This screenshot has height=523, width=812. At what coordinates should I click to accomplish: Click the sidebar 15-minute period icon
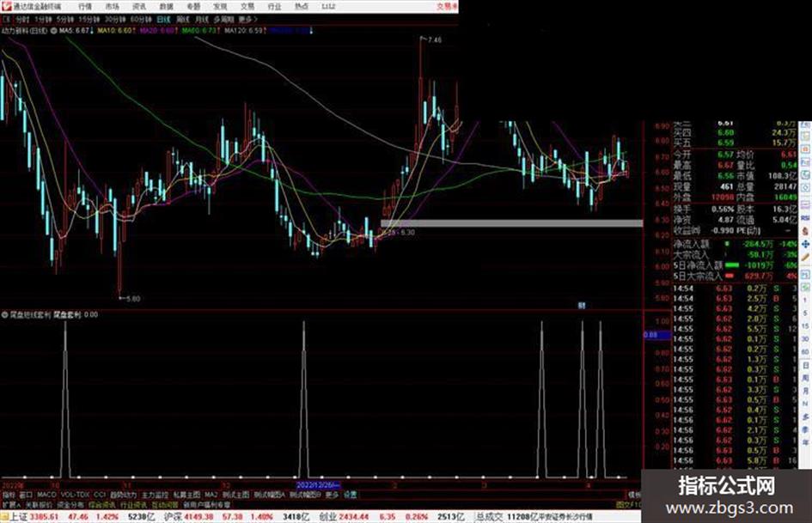(x=805, y=326)
